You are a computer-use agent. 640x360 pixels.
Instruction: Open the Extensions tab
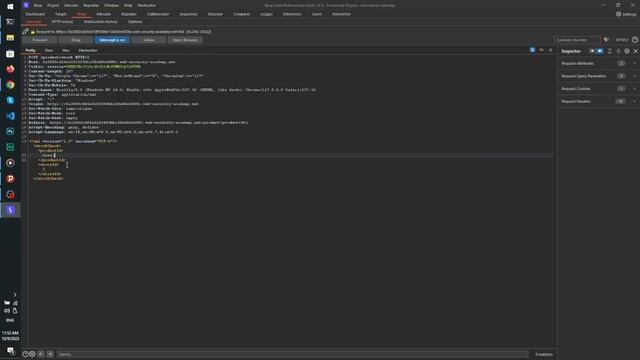point(292,14)
